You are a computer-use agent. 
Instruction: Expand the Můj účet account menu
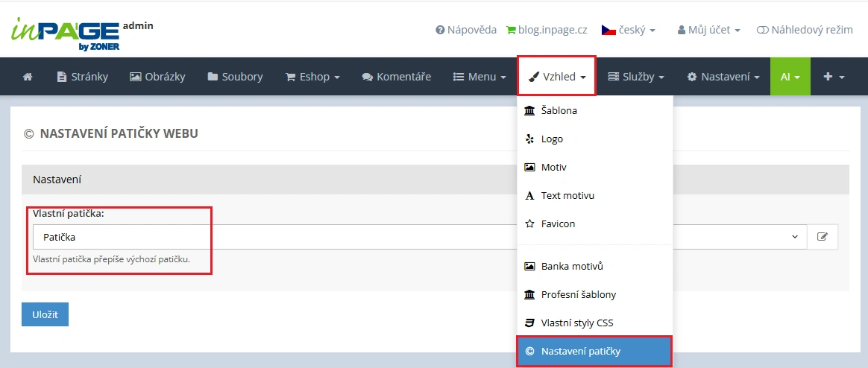tap(708, 30)
